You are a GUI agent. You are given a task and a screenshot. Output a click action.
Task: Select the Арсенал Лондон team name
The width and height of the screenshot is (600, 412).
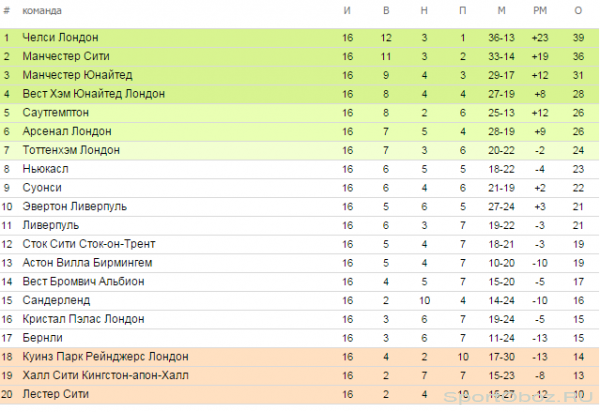pos(67,131)
